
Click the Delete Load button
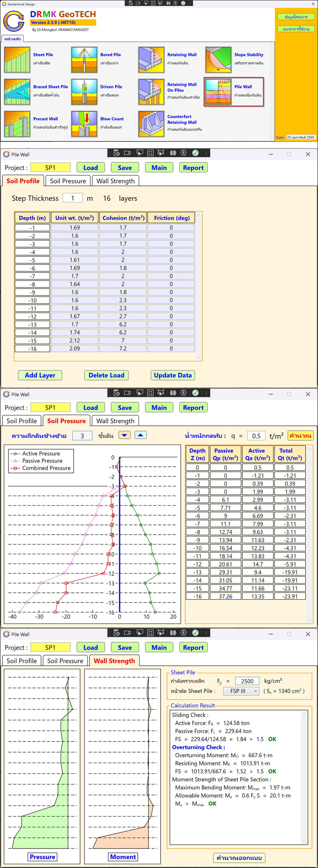tap(106, 375)
